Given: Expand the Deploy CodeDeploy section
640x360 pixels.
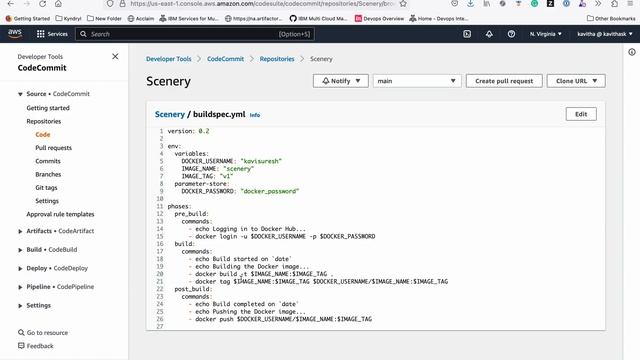Looking at the screenshot, I should click(x=20, y=269).
